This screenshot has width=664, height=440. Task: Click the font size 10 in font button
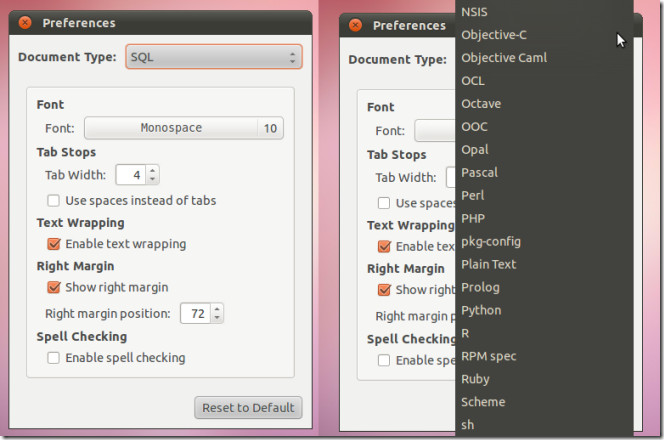270,128
